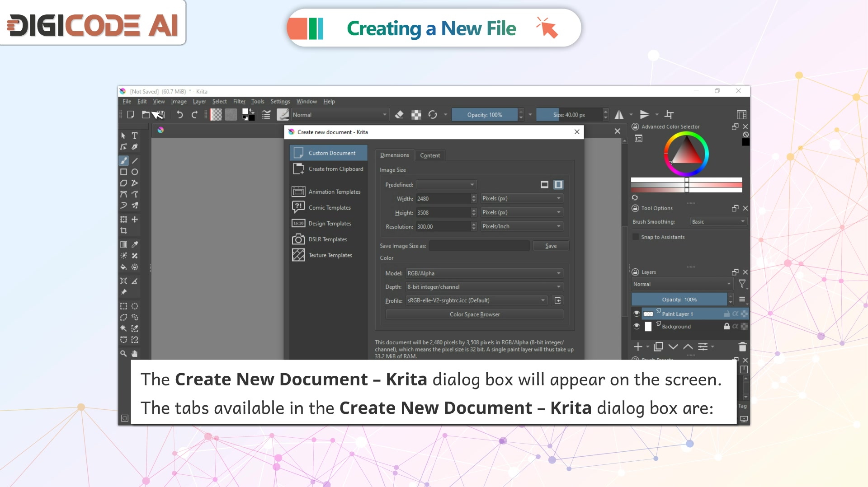The width and height of the screenshot is (868, 487).
Task: Choose Create from Clipboard option
Action: click(x=329, y=169)
